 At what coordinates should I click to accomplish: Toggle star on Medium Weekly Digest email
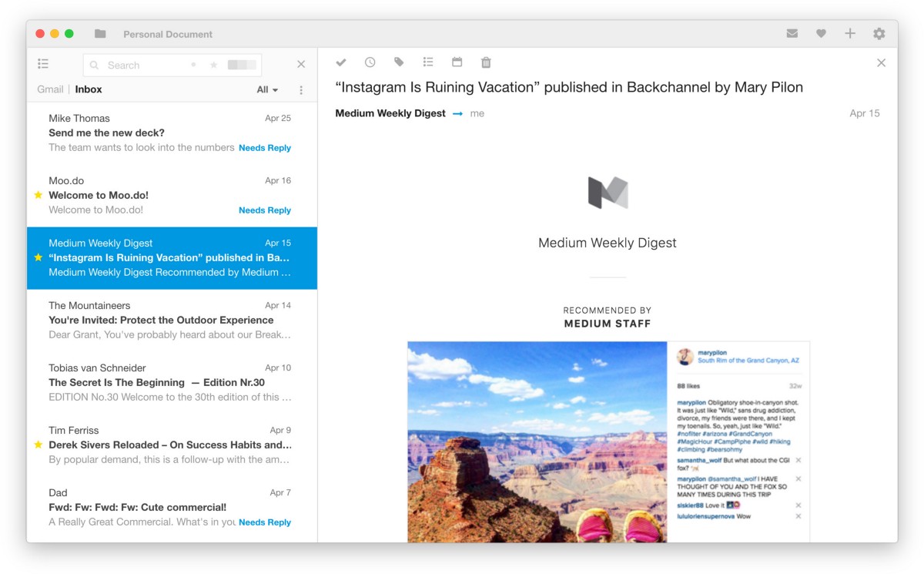[38, 258]
